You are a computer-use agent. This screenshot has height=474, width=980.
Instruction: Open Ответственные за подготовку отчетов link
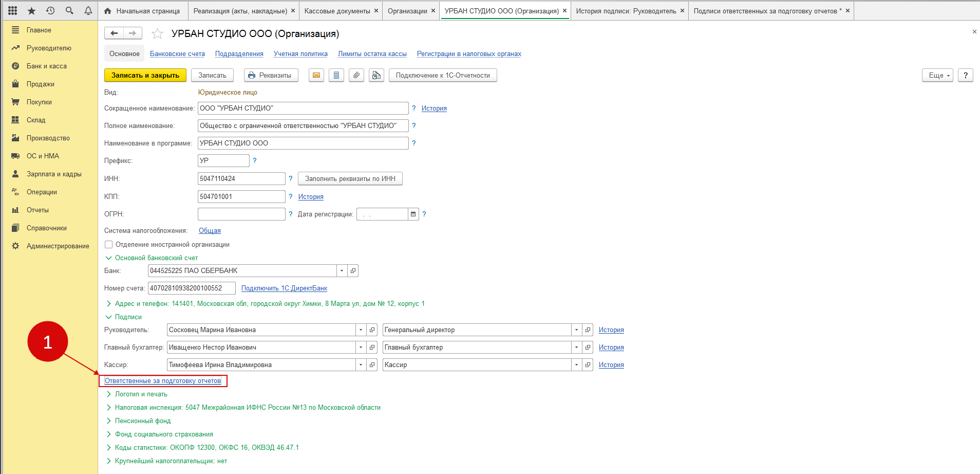point(163,381)
